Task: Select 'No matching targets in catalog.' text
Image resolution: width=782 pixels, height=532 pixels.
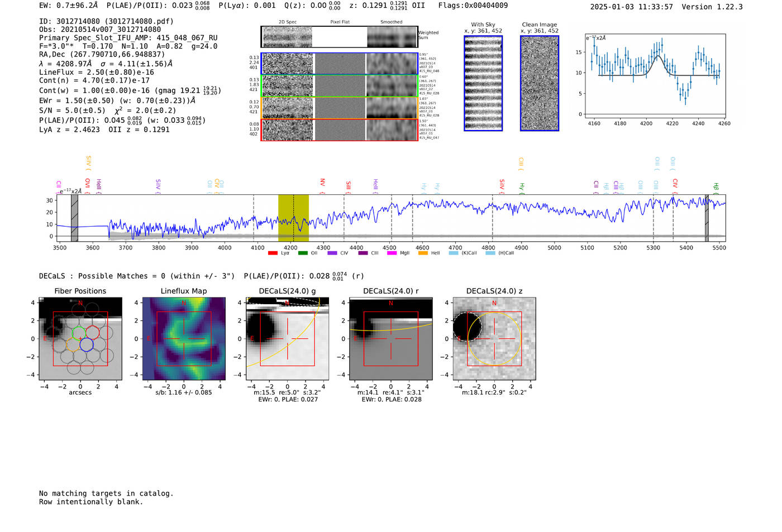Action: 106,493
